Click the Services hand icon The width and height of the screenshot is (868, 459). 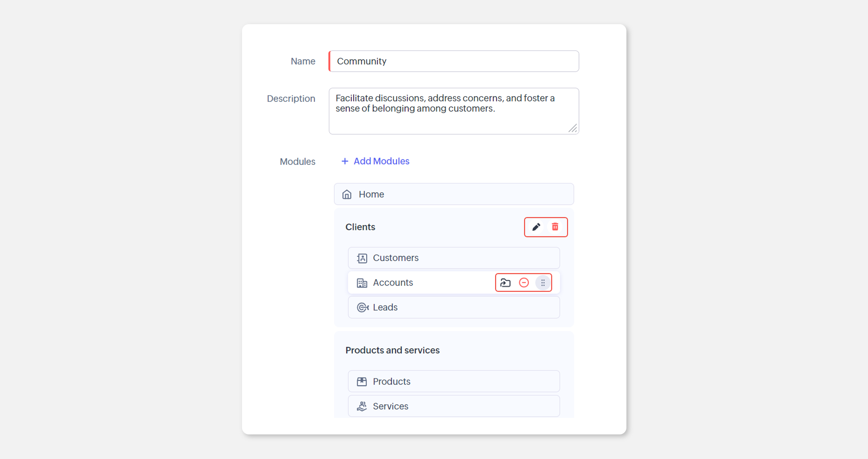click(x=362, y=406)
